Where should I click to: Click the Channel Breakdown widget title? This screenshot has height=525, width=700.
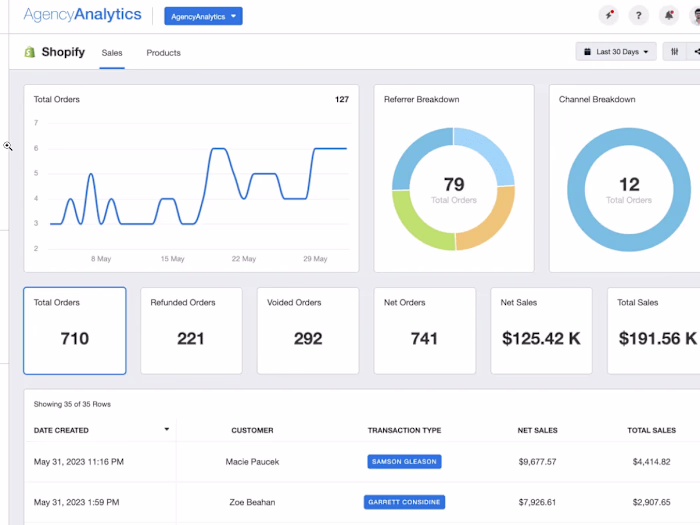click(597, 99)
